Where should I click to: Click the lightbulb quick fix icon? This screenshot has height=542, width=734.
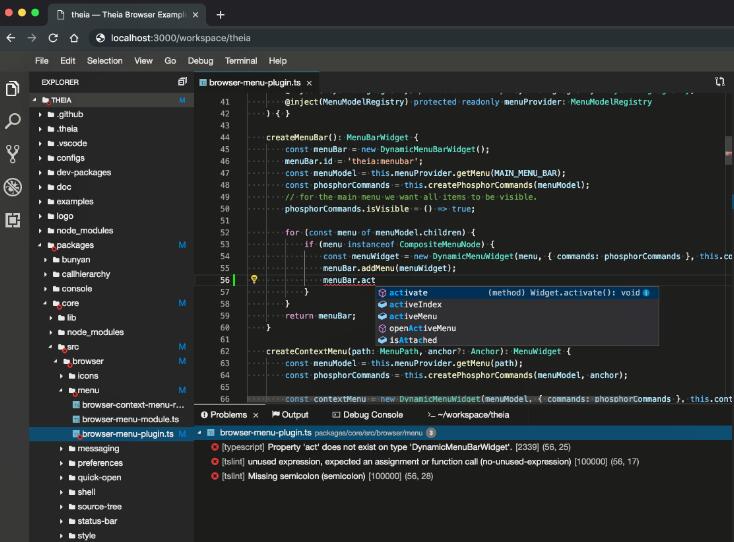254,280
